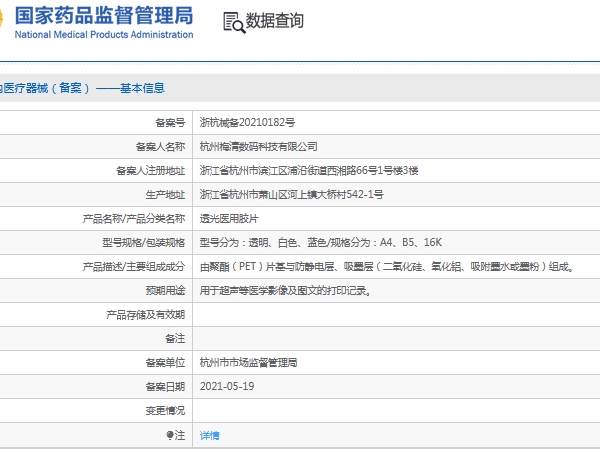The height and width of the screenshot is (453, 600).
Task: Click the 预期用途 row label
Action: coord(165,290)
